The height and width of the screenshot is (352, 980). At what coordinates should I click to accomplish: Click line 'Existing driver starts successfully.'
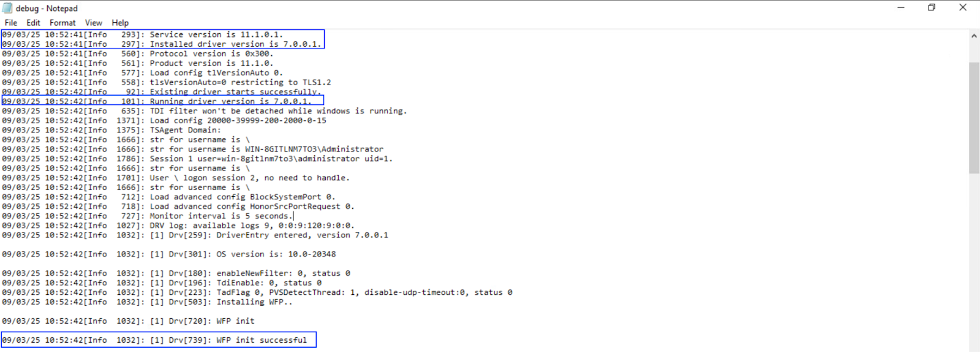[162, 92]
